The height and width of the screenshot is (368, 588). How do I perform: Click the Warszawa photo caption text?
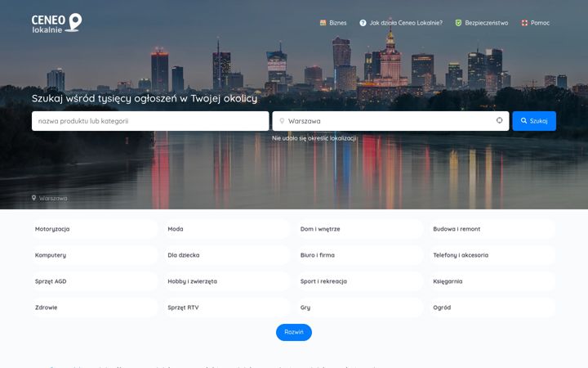click(53, 198)
